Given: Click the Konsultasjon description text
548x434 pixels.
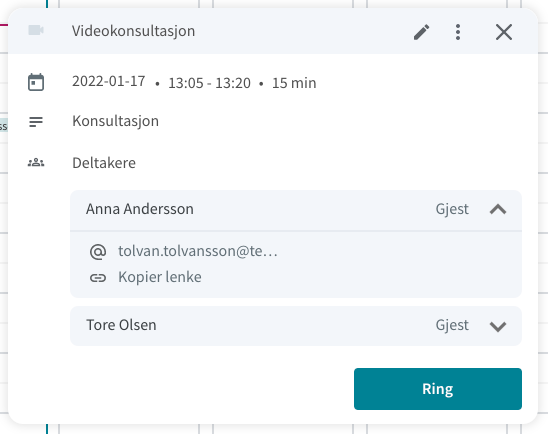Looking at the screenshot, I should [115, 121].
